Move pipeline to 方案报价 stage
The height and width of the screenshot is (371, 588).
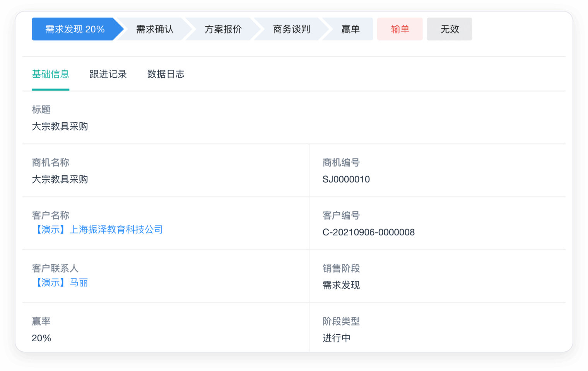[223, 29]
